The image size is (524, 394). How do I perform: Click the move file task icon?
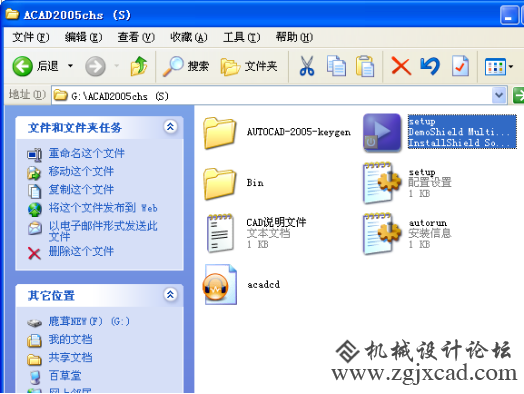click(34, 173)
